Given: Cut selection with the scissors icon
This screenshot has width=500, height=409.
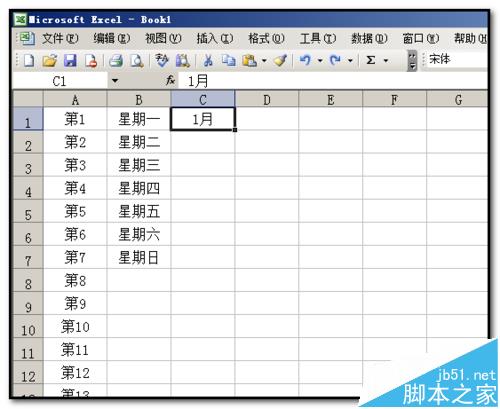Looking at the screenshot, I should point(208,61).
